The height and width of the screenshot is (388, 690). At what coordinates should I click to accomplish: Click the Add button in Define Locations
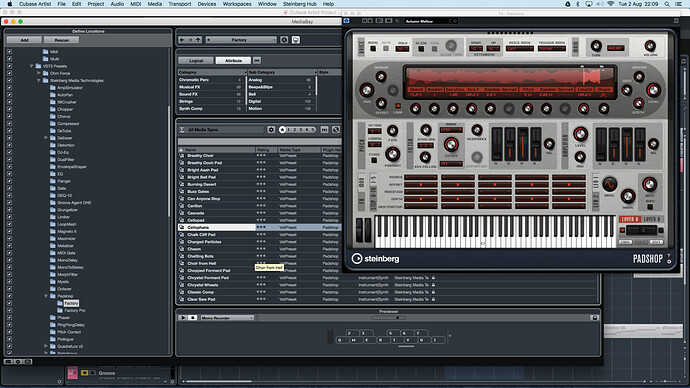pos(24,40)
